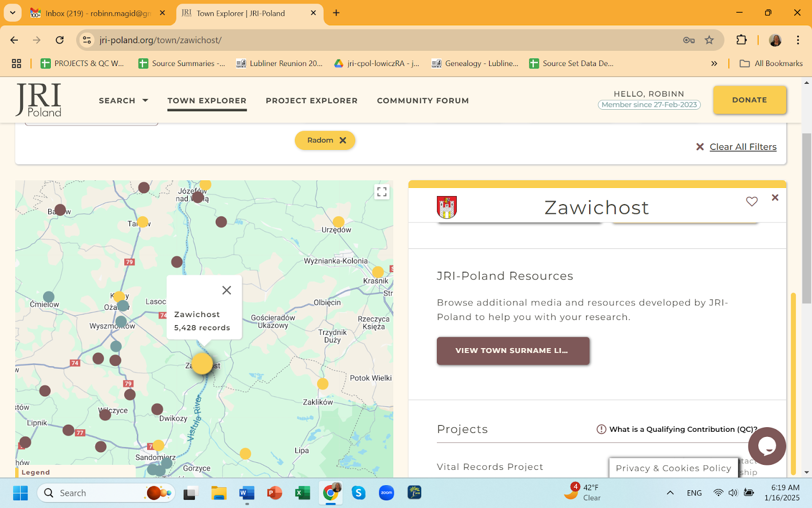Viewport: 812px width, 508px height.
Task: Click the Tarłów yellow map marker
Action: pos(143,222)
